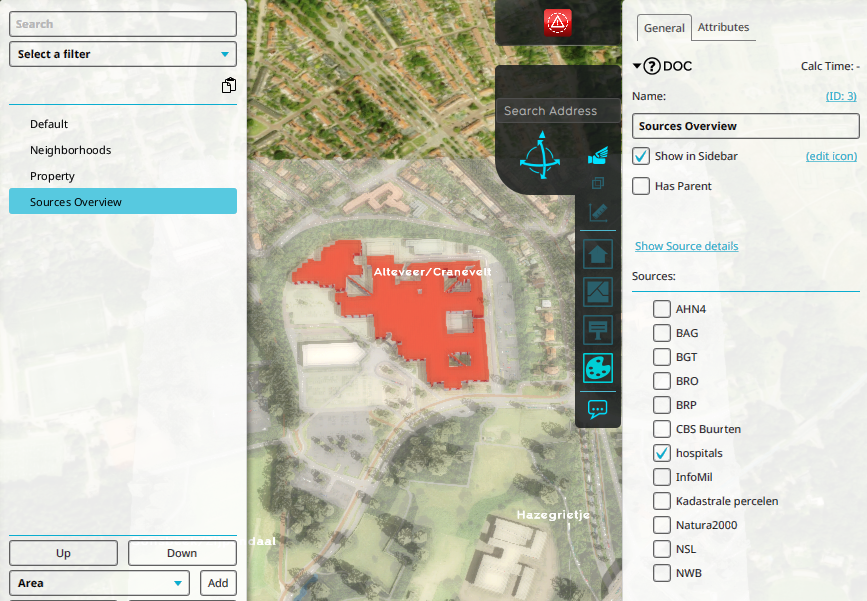Click the navigation compass control
Screen dimensions: 867x601
click(542, 156)
